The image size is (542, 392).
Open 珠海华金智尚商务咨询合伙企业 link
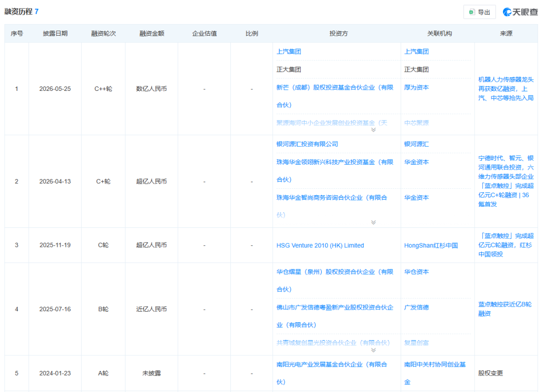(x=332, y=206)
